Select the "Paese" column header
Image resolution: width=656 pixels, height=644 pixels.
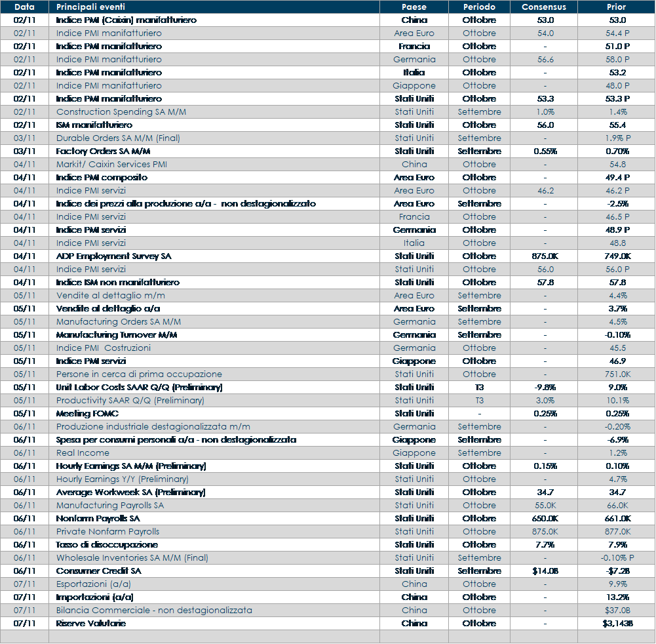tap(414, 7)
